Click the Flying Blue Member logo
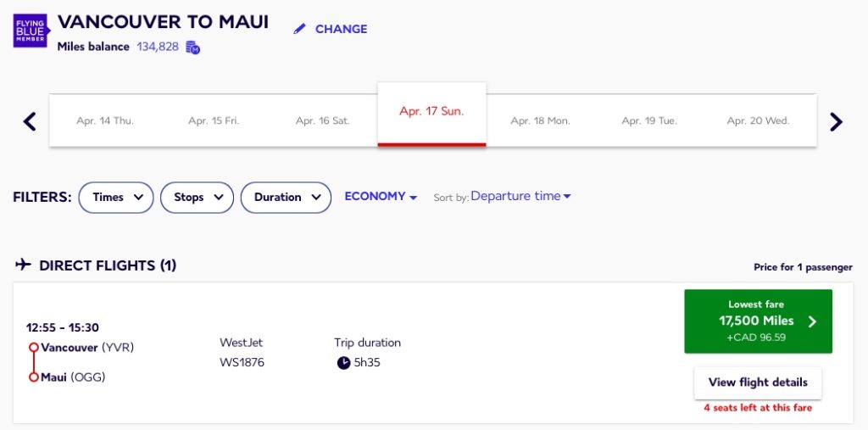Image resolution: width=868 pixels, height=430 pixels. [x=31, y=30]
